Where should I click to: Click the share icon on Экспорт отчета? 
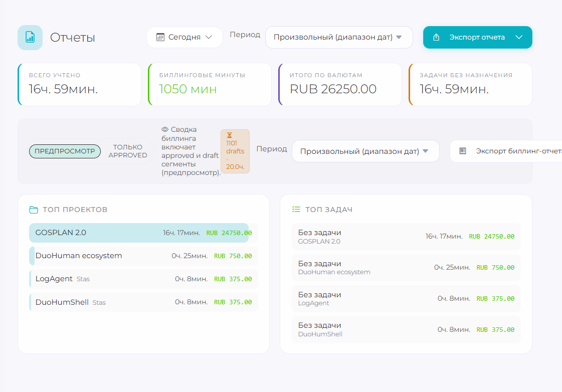click(436, 37)
